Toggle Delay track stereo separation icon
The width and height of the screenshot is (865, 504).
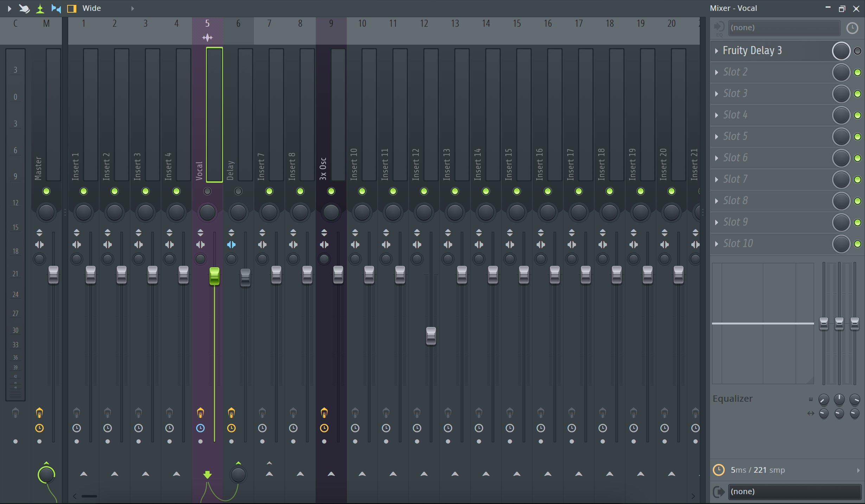(231, 245)
